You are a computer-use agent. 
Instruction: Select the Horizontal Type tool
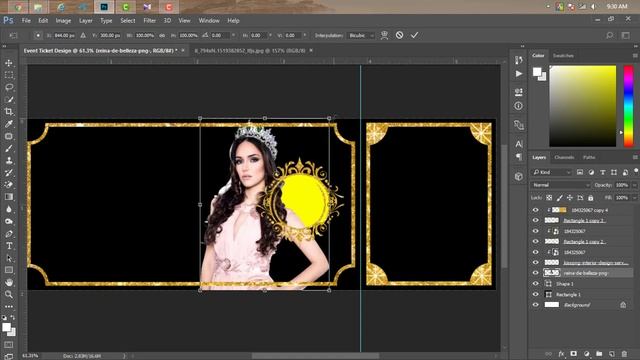(9, 246)
